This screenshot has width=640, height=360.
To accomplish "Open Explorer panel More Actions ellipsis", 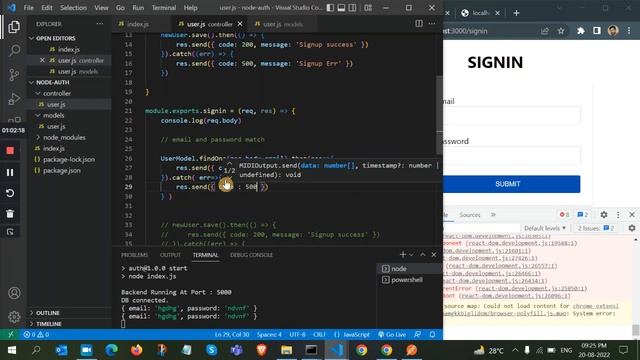I will click(100, 24).
